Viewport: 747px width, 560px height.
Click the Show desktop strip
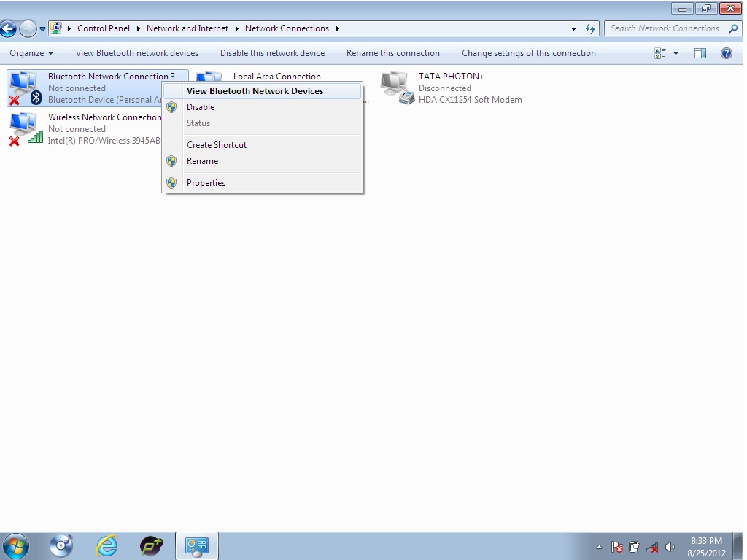(738, 546)
